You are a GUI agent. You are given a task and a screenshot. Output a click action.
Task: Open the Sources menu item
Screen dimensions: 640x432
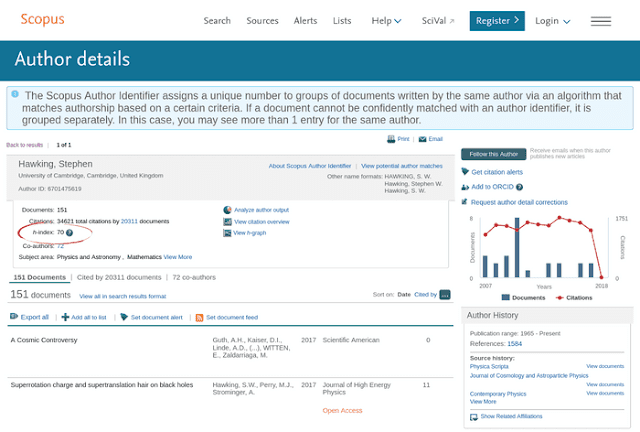click(x=262, y=21)
